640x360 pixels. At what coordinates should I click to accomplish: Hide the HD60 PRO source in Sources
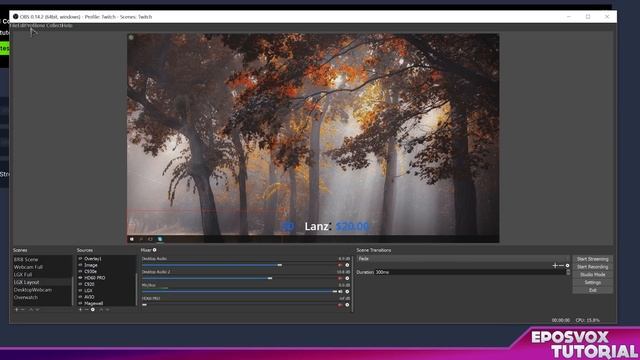(80, 278)
